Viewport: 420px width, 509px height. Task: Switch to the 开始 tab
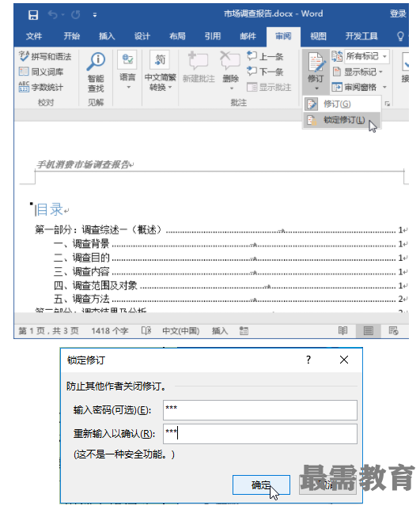(x=71, y=36)
